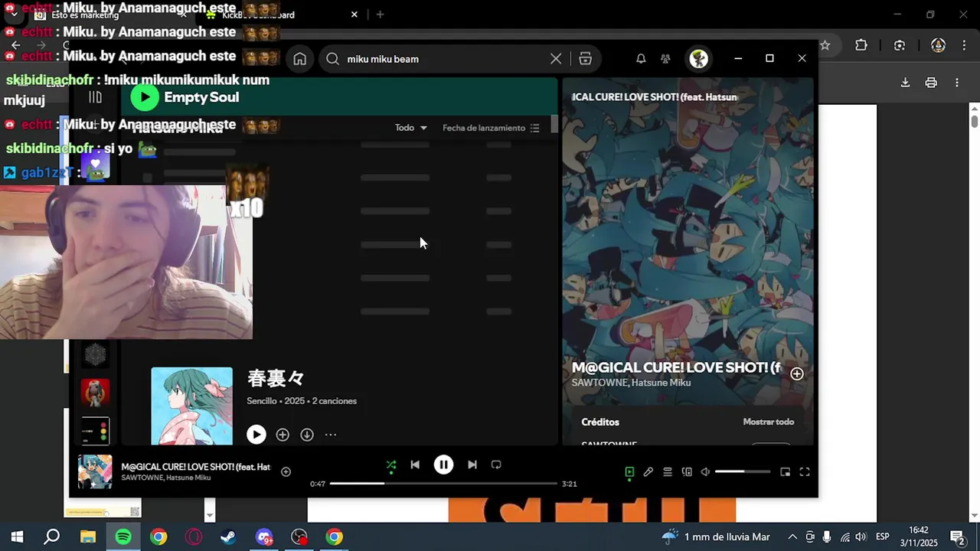The image size is (980, 551).
Task: Toggle shuffle in the player
Action: coord(391,465)
